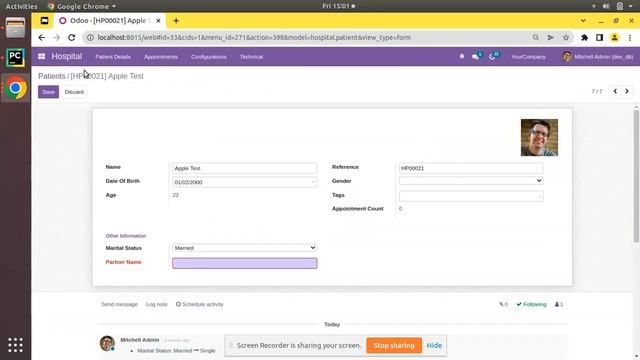Screen dimensions: 640x360
Task: Toggle Chrome side panel icon
Action: click(x=599, y=38)
